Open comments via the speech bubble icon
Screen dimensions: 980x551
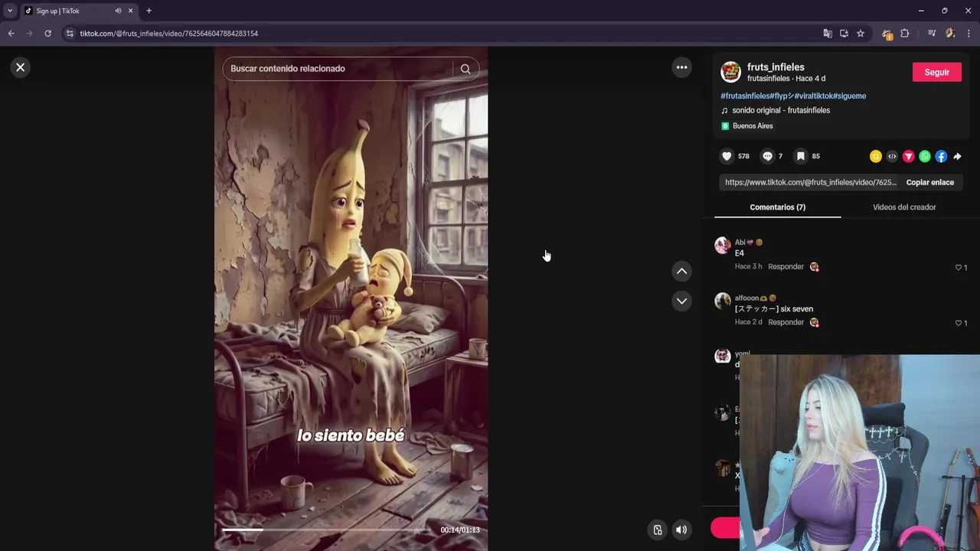coord(767,156)
